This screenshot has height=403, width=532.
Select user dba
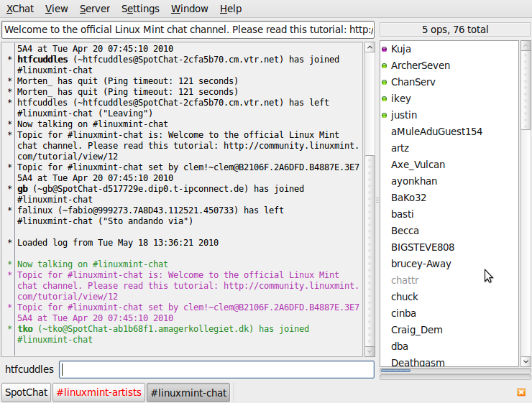click(449, 347)
